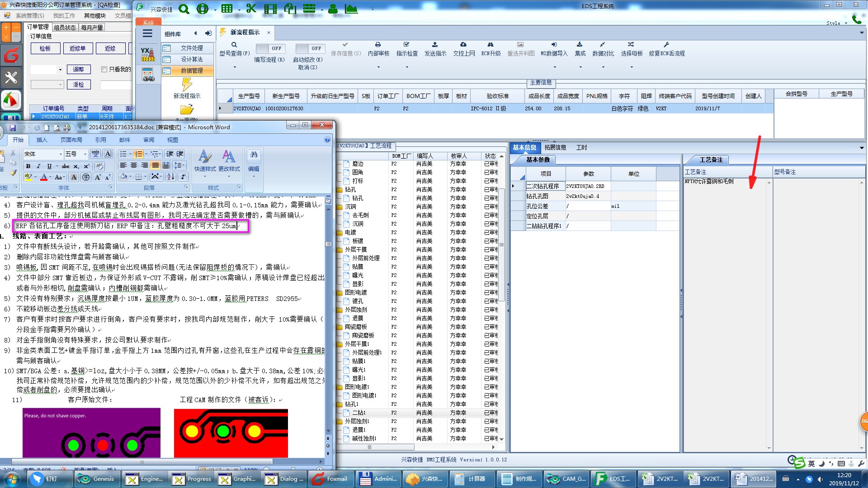Image resolution: width=868 pixels, height=488 pixels.
Task: Click the 调整 button
Action: click(79, 69)
